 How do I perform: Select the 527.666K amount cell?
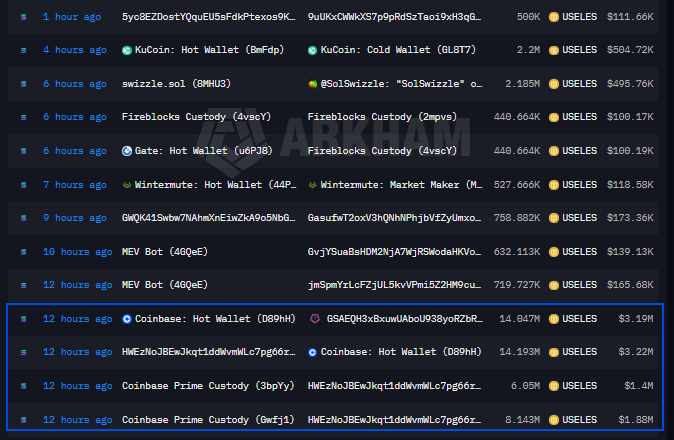(x=517, y=185)
